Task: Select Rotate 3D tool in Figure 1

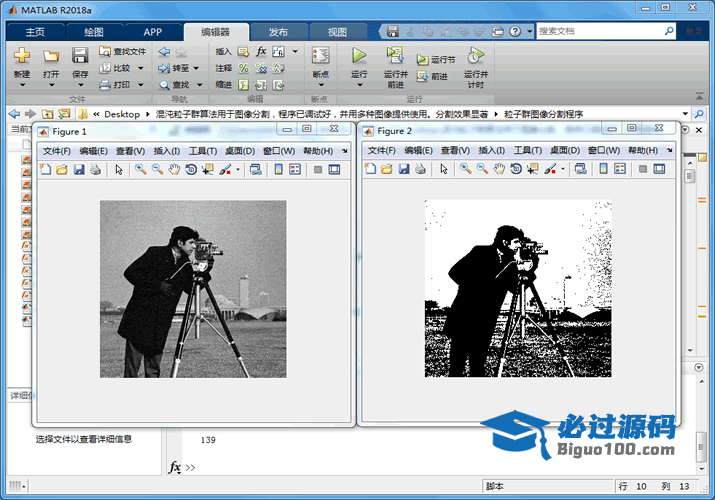Action: (x=191, y=170)
